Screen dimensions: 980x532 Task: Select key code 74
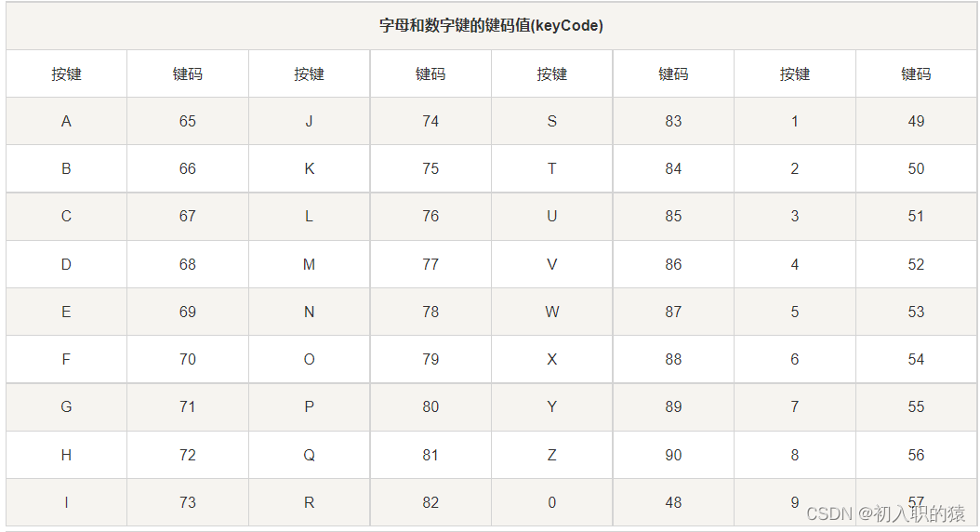pos(430,121)
